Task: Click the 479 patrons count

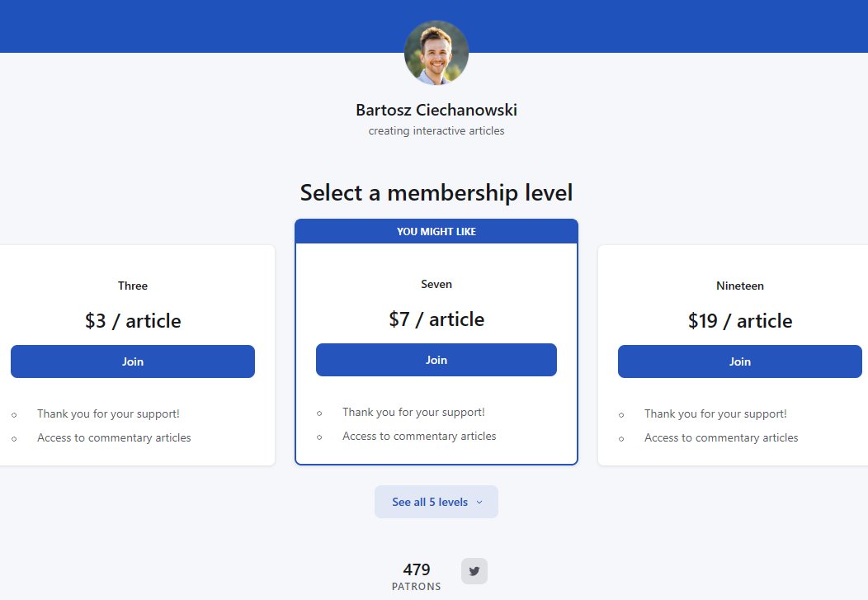Action: (x=417, y=569)
